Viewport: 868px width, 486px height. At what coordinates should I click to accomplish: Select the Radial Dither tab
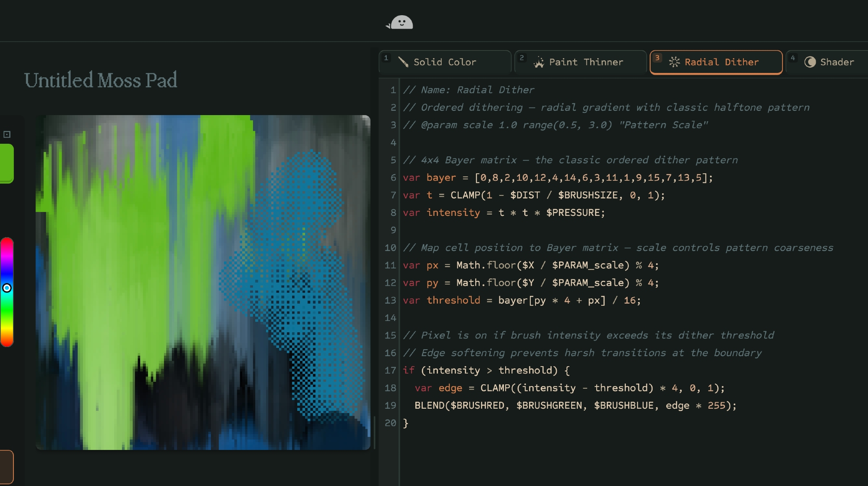(x=721, y=62)
